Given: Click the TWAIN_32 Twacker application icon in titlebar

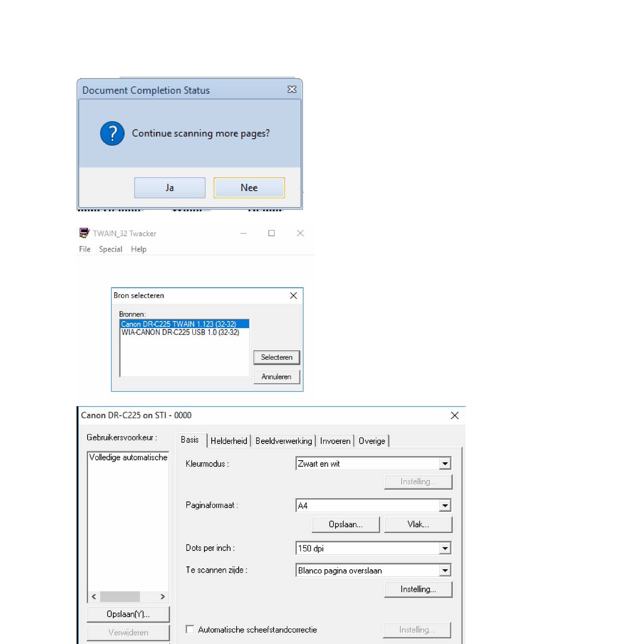Looking at the screenshot, I should click(84, 233).
